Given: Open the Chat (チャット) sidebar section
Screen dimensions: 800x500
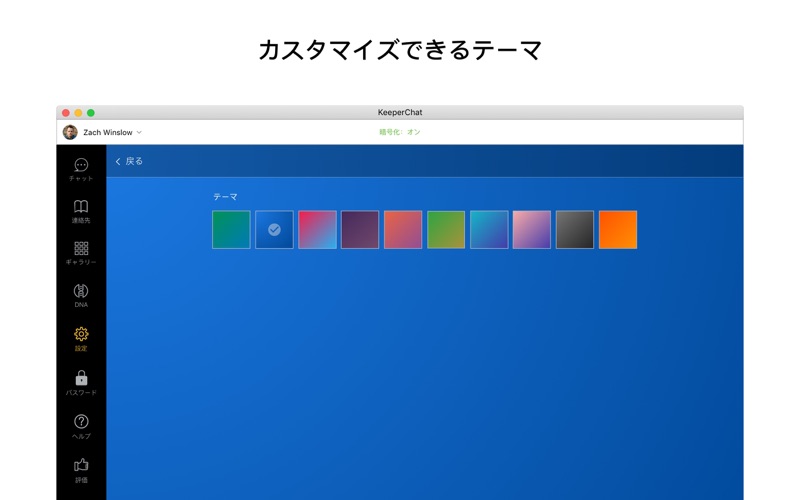Looking at the screenshot, I should [81, 170].
